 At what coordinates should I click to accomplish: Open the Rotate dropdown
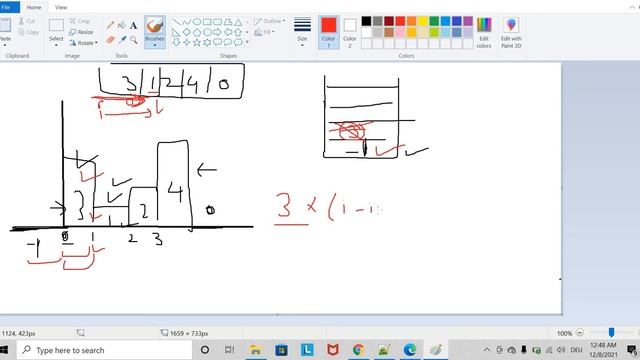(x=83, y=43)
